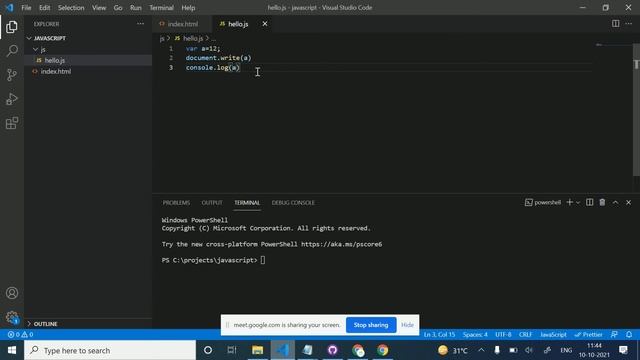The image size is (640, 360).
Task: Change language mode via JavaScript status
Action: click(x=553, y=334)
